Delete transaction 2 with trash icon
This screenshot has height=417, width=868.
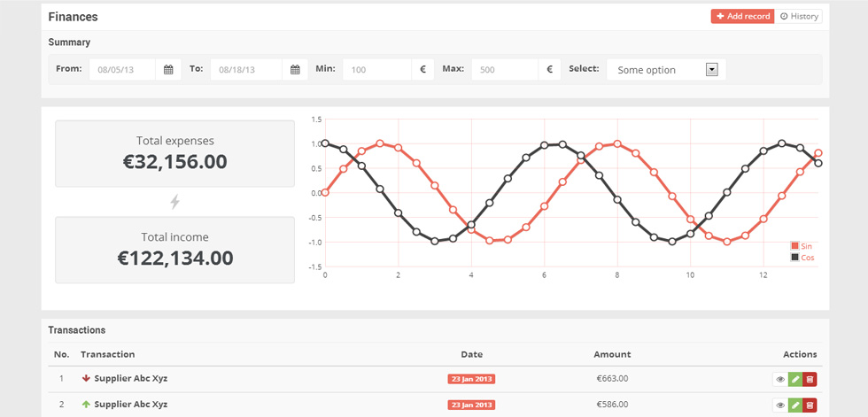(x=810, y=405)
